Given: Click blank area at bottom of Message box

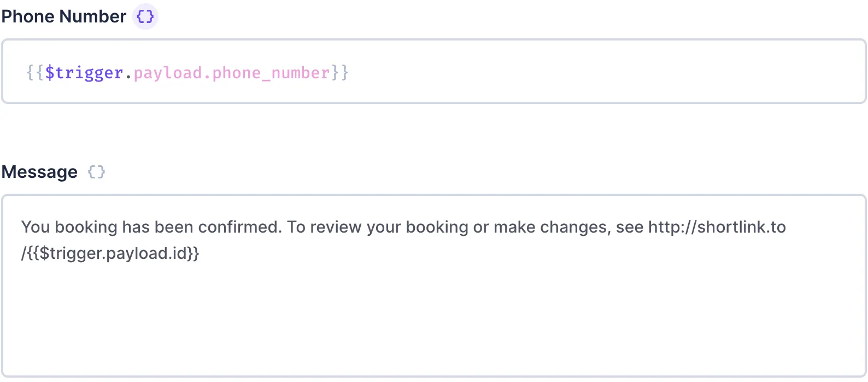Looking at the screenshot, I should 432,334.
